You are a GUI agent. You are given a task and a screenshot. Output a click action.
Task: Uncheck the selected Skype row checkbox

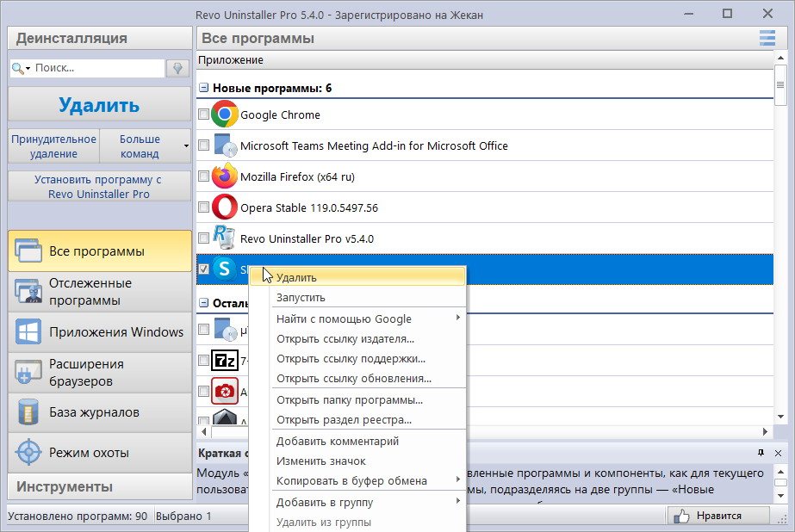[203, 269]
